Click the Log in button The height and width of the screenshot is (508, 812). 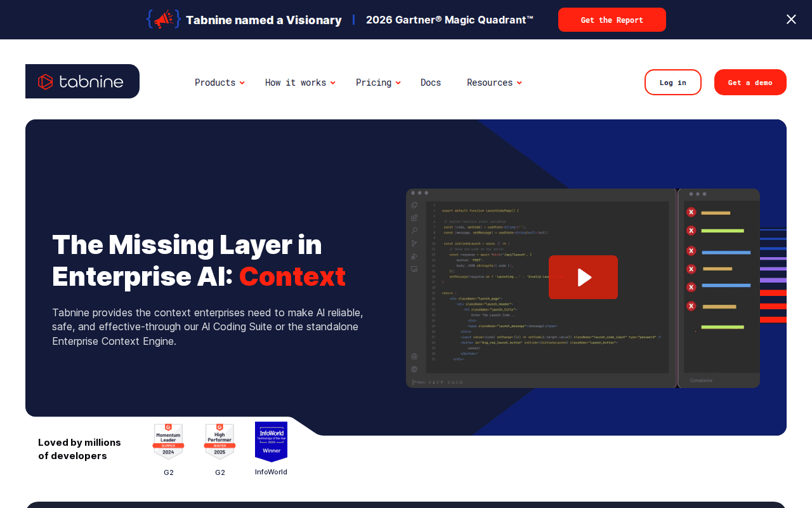pyautogui.click(x=673, y=83)
